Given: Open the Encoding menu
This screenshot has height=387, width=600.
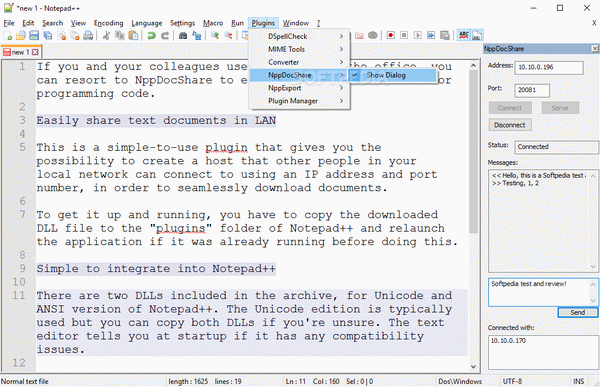Looking at the screenshot, I should click(108, 23).
